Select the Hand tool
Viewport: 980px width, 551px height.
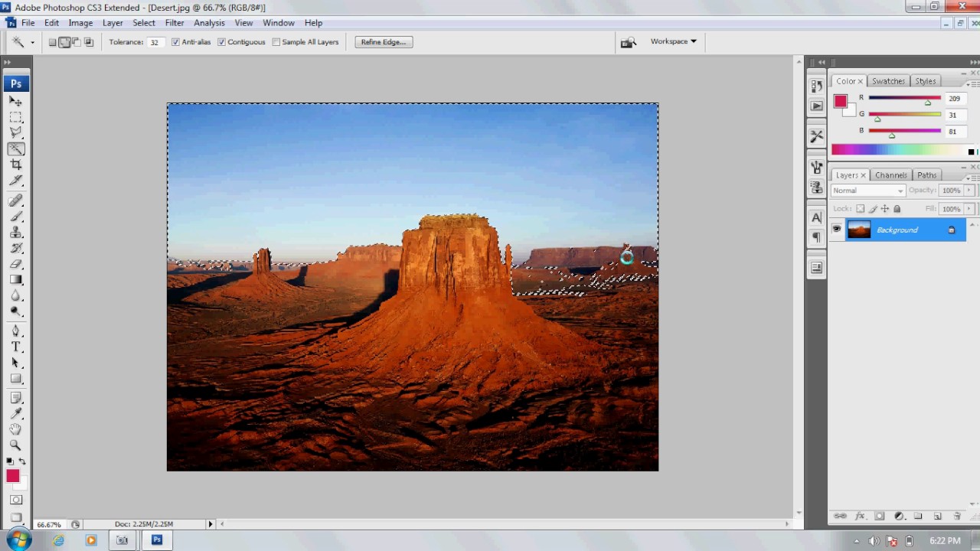(16, 429)
